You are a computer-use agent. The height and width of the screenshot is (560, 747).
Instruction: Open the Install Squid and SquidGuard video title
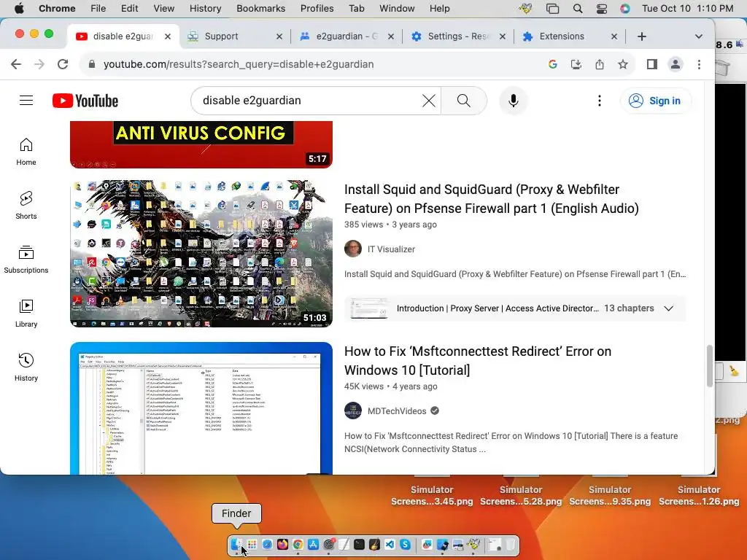tap(491, 198)
